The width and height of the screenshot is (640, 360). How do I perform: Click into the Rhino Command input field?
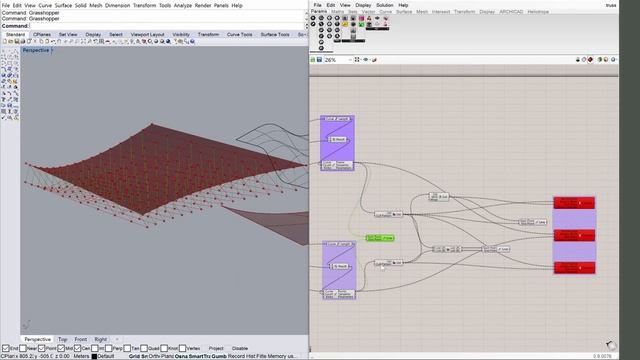(167, 26)
